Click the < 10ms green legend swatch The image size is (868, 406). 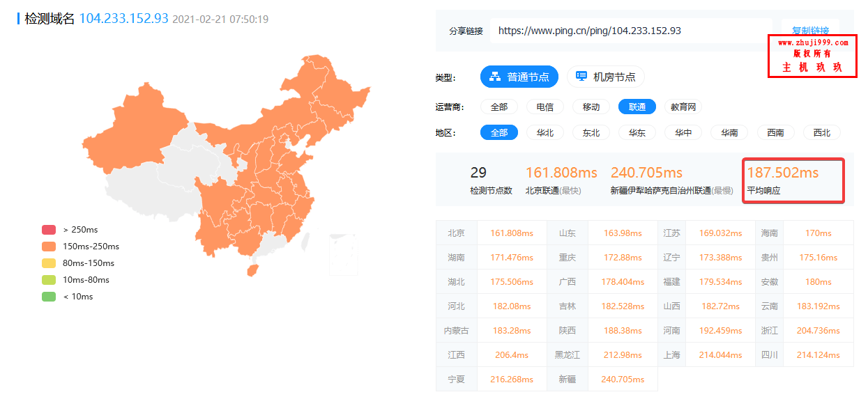coord(49,297)
